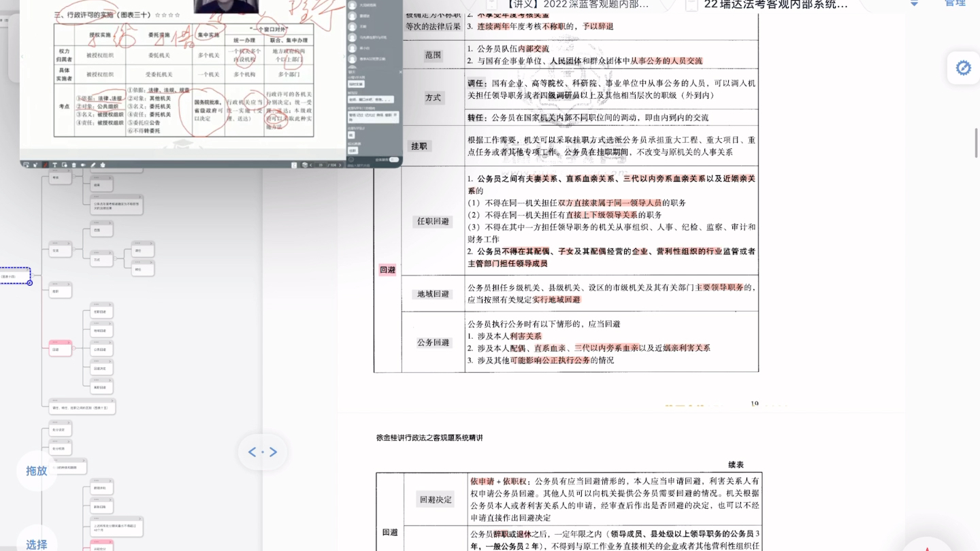Image resolution: width=980 pixels, height=551 pixels.
Task: Open the compass navigation icon button
Action: pos(963,68)
